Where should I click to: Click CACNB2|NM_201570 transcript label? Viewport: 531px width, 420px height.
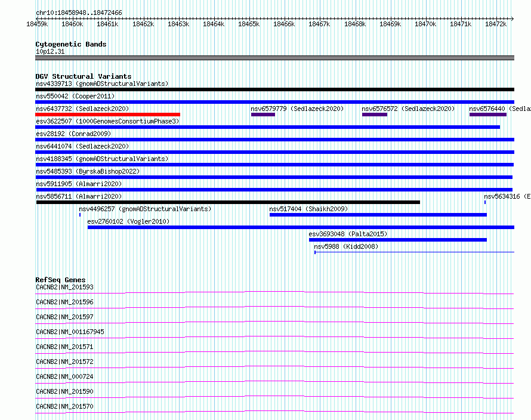pos(64,406)
